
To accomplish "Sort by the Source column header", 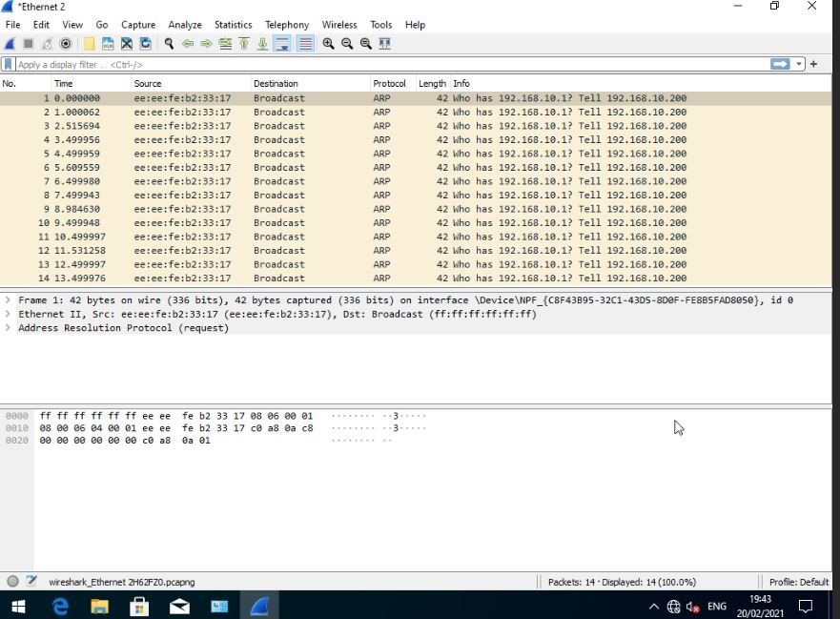I will [x=191, y=84].
